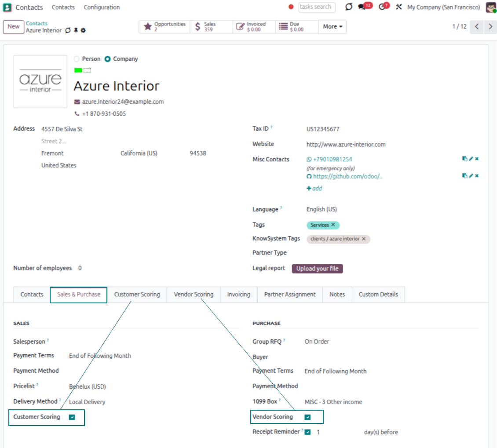The image size is (497, 448).
Task: Uncheck the Customer Scoring checkbox
Action: (x=72, y=417)
